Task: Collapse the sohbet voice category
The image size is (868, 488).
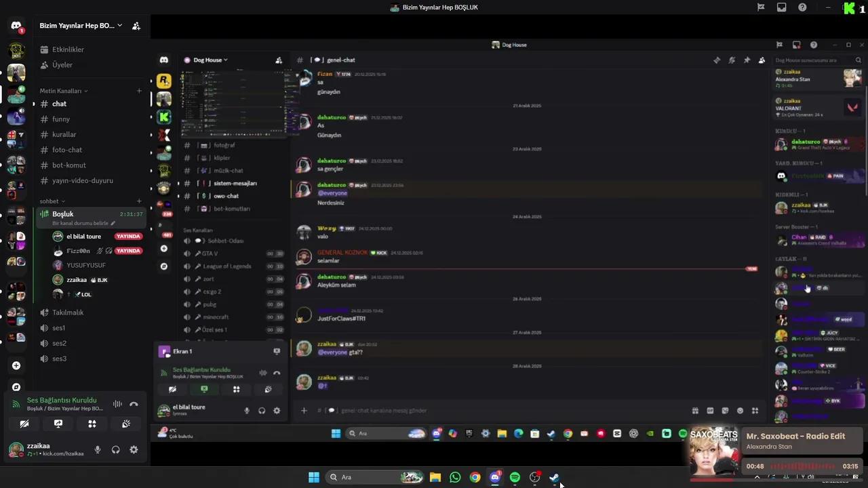Action: click(x=52, y=201)
